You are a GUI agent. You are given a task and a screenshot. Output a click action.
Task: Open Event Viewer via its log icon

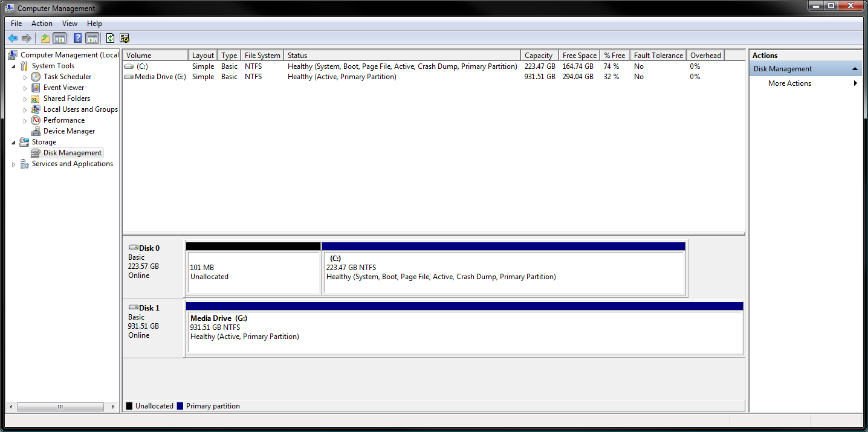tap(36, 88)
